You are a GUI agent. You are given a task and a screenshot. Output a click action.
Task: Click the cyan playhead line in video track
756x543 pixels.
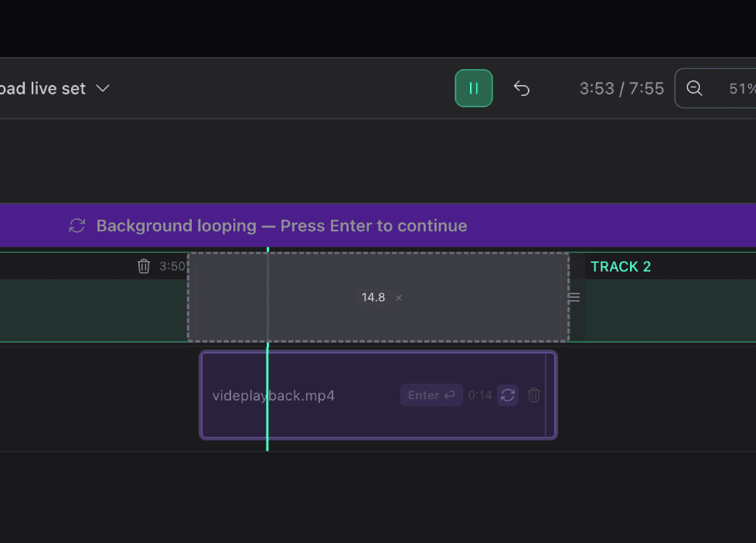[267, 418]
